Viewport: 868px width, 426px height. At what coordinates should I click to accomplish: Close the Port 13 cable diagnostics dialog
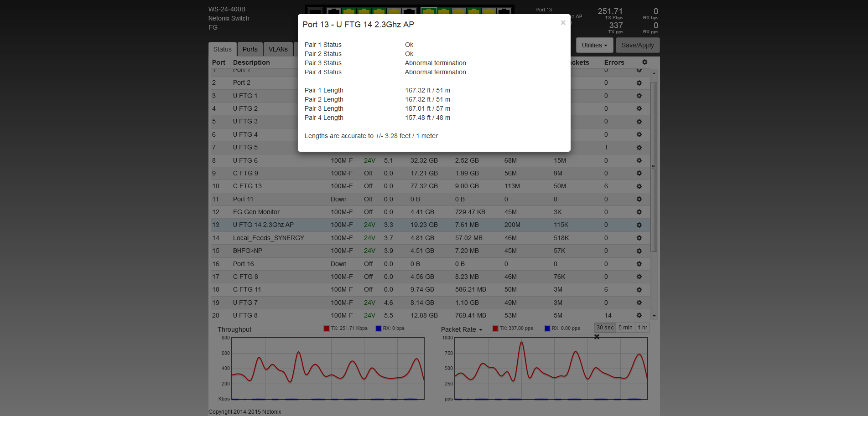[x=563, y=23]
